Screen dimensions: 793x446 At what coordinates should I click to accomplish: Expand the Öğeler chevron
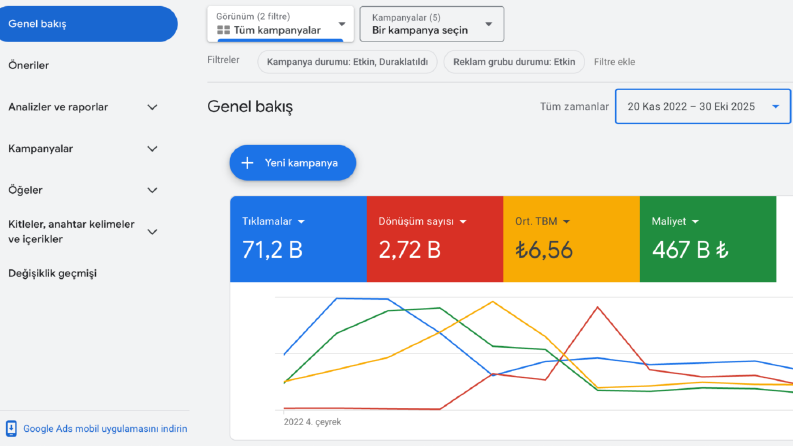[x=152, y=190]
